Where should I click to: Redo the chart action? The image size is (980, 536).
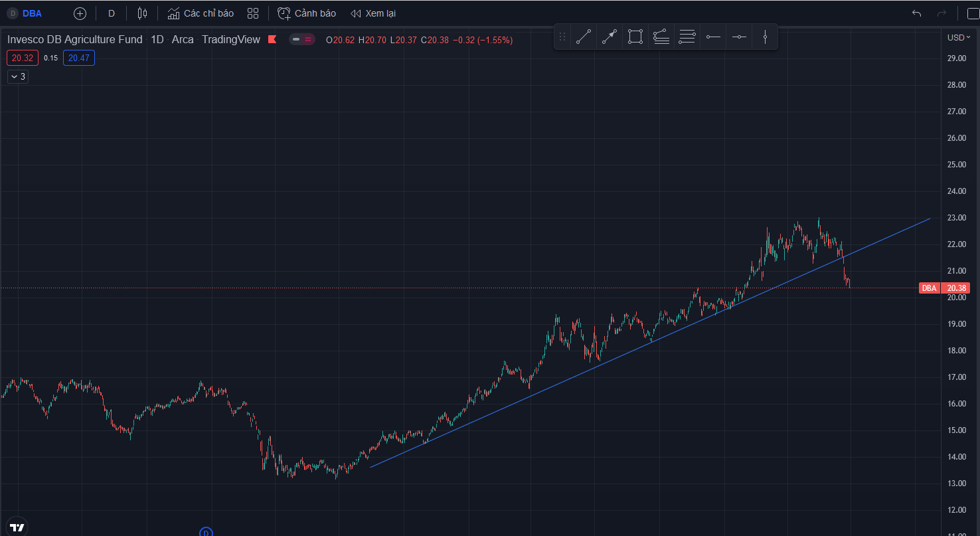tap(941, 13)
